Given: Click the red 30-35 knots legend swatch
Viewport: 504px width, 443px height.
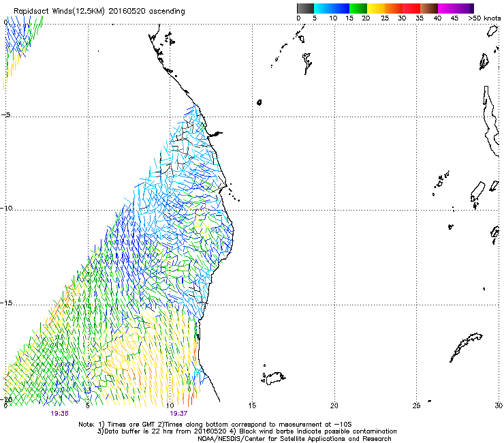Looking at the screenshot, I should [x=411, y=8].
